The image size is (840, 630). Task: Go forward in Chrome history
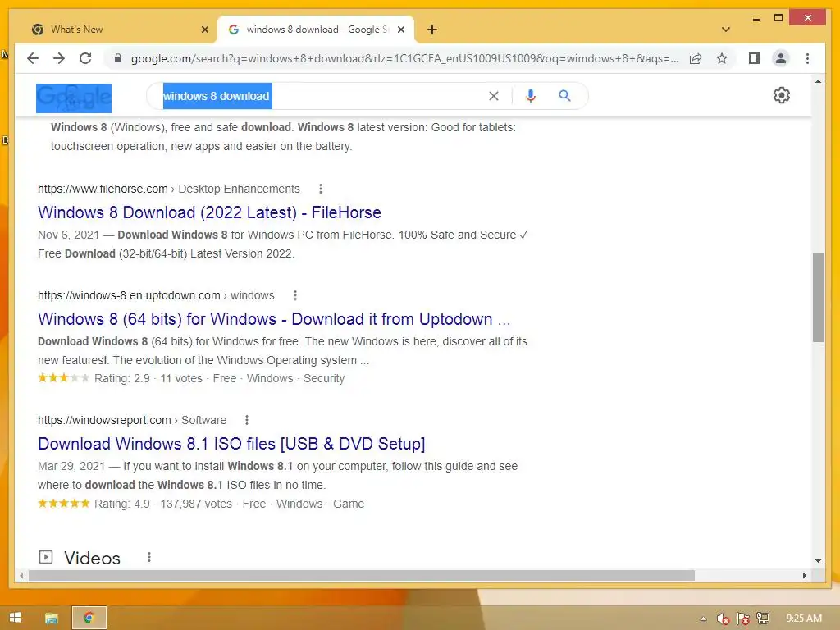[59, 58]
